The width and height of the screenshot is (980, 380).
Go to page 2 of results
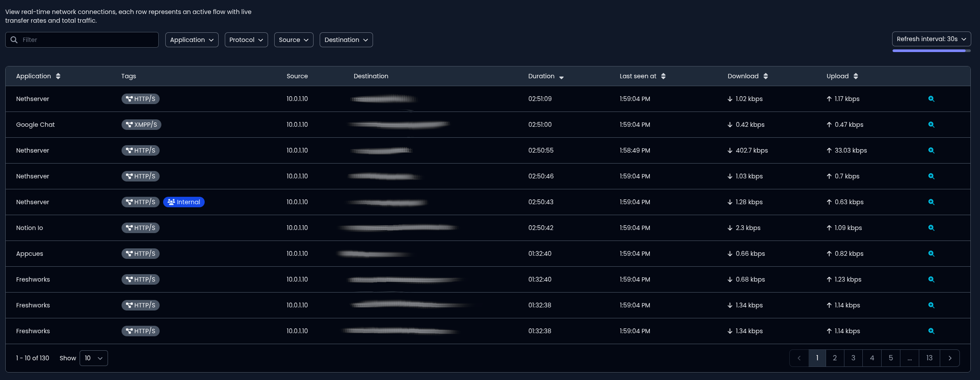pos(835,358)
